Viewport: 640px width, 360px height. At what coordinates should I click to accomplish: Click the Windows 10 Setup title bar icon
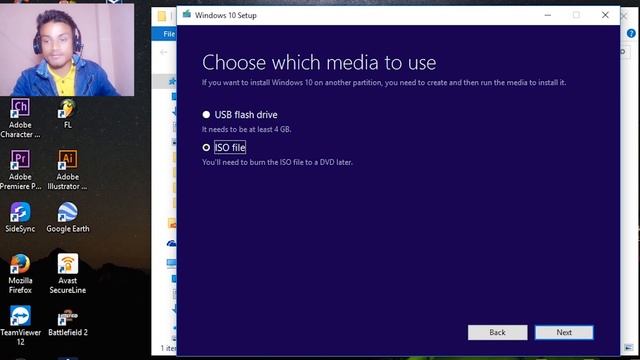(187, 15)
